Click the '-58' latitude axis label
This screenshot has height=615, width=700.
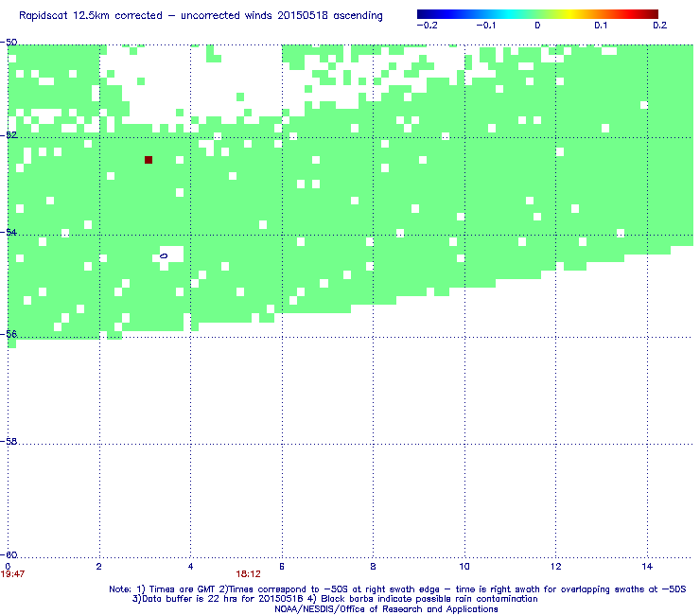9,441
